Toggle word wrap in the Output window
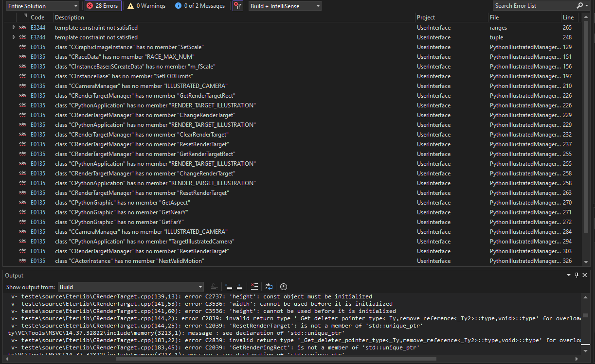Viewport: 595px width, 364px height. [269, 287]
